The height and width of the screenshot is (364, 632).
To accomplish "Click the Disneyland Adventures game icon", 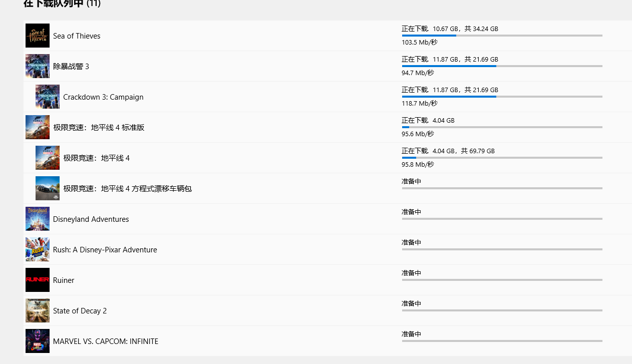I will (x=37, y=219).
